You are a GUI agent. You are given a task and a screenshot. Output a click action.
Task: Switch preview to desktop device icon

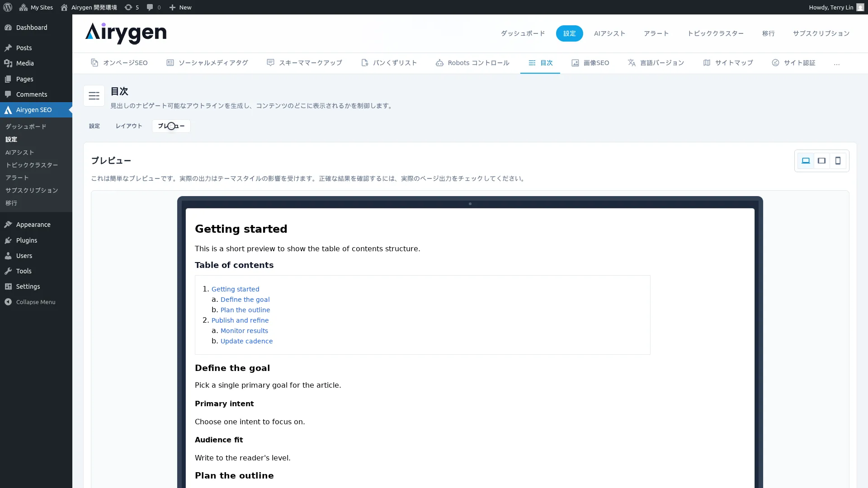point(806,161)
